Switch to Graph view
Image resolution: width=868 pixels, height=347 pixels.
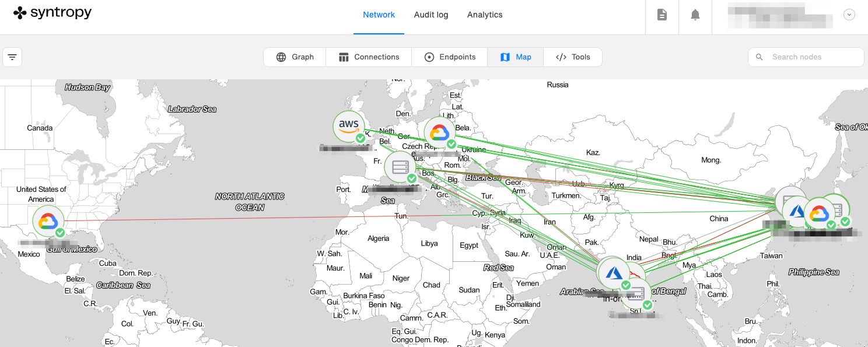295,57
